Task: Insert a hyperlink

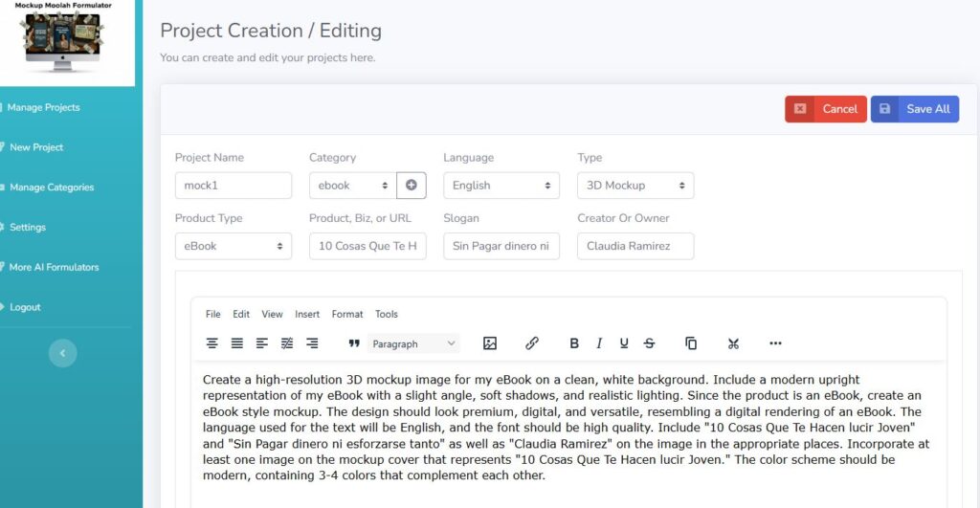Action: click(532, 343)
